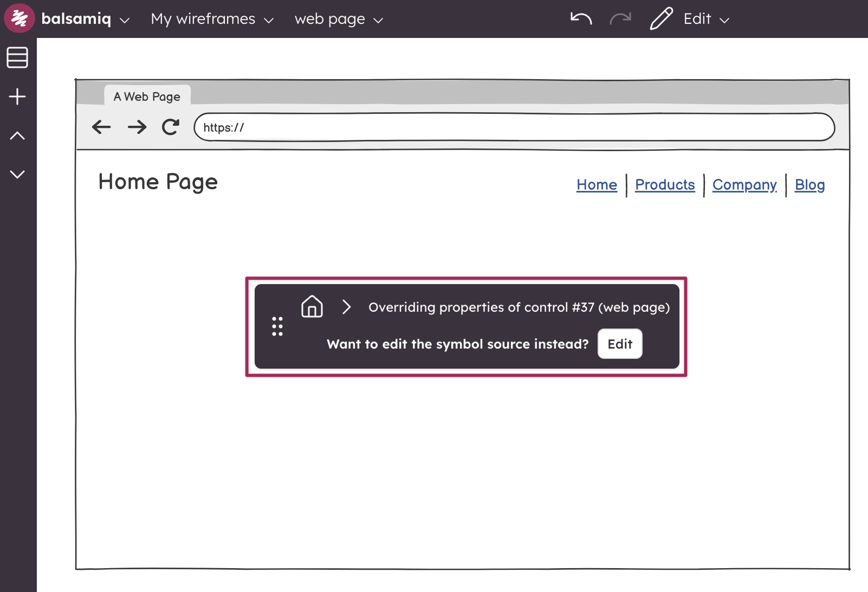Go to previous wireframe with up arrow

click(17, 136)
